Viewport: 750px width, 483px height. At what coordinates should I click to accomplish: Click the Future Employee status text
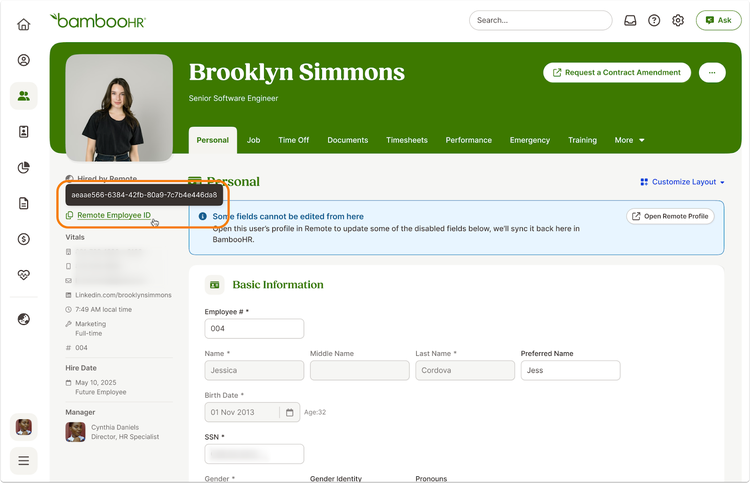click(100, 392)
